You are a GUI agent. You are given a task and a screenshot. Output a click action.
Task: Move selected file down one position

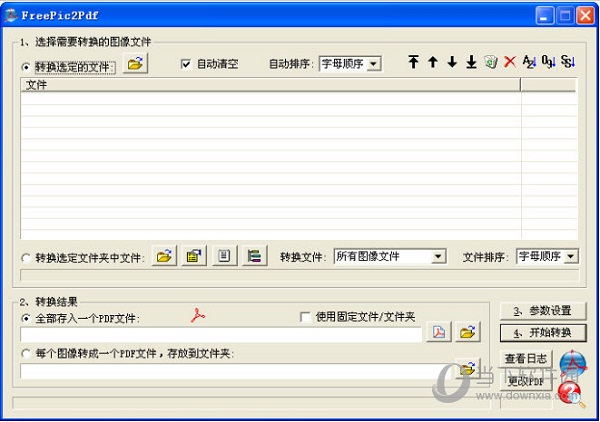point(452,62)
